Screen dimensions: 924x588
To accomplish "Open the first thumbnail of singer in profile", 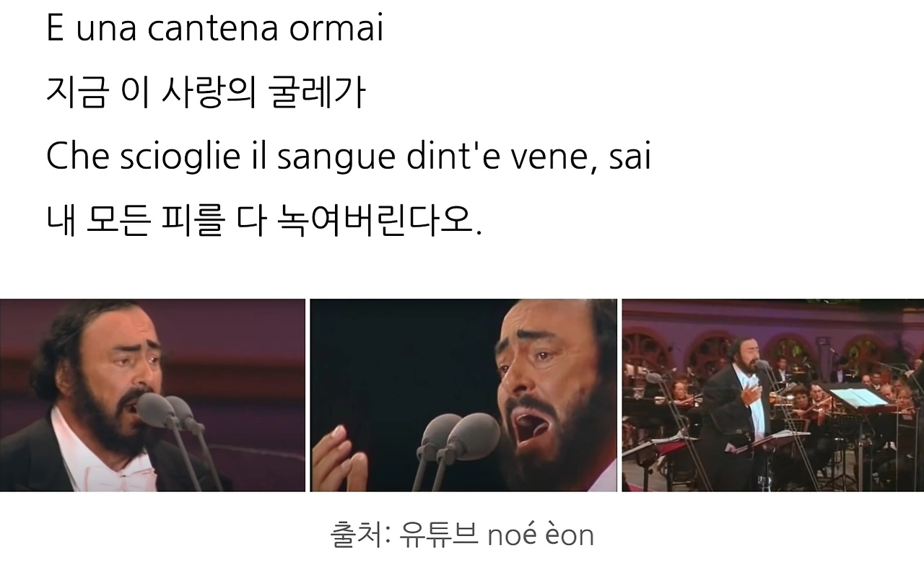I will click(152, 395).
